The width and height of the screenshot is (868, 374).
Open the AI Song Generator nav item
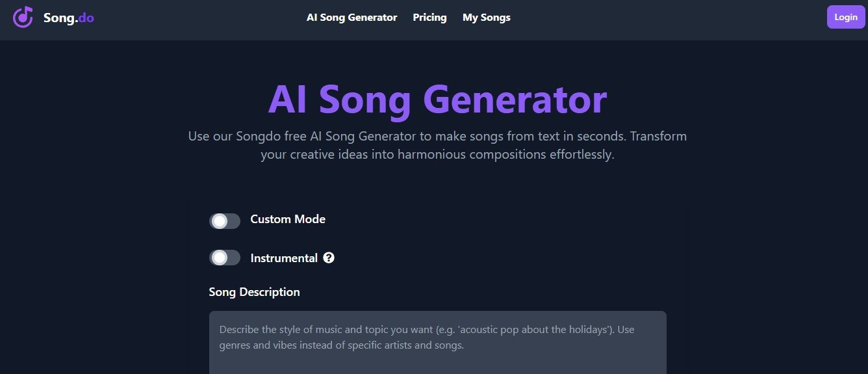point(351,18)
